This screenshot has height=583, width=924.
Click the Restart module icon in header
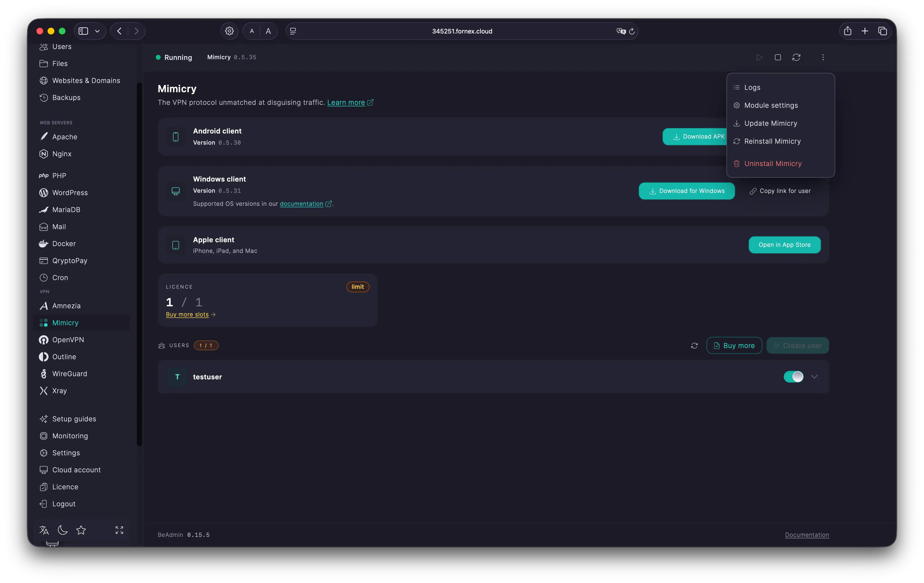(x=796, y=57)
